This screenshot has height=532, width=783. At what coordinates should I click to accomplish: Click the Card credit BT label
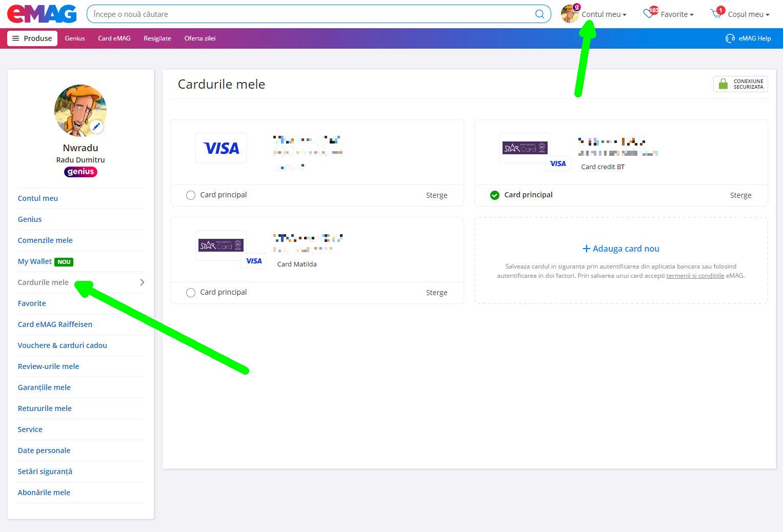[603, 167]
